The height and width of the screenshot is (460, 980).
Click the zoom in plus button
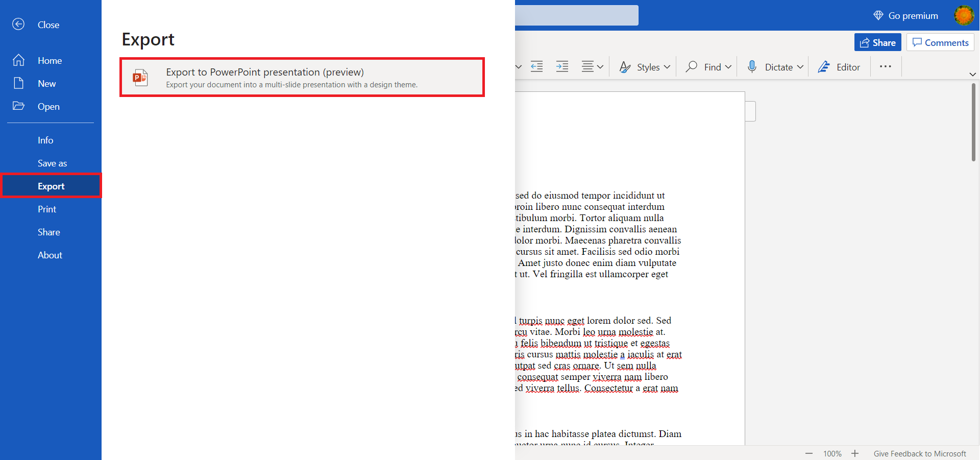pos(855,453)
